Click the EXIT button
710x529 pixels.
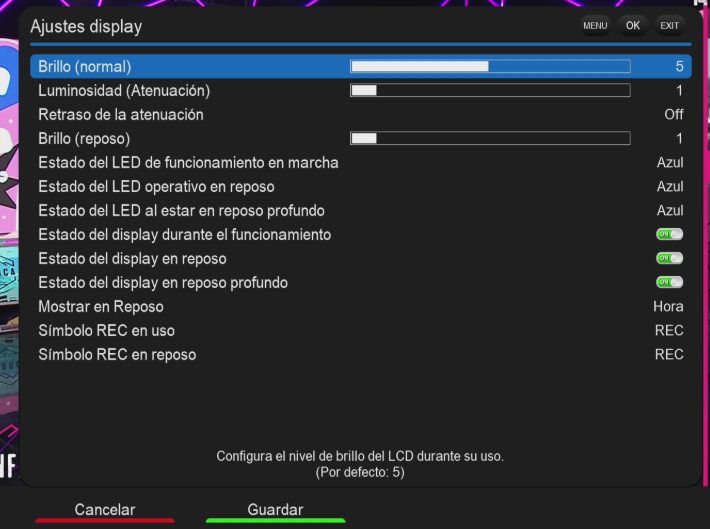(x=669, y=26)
